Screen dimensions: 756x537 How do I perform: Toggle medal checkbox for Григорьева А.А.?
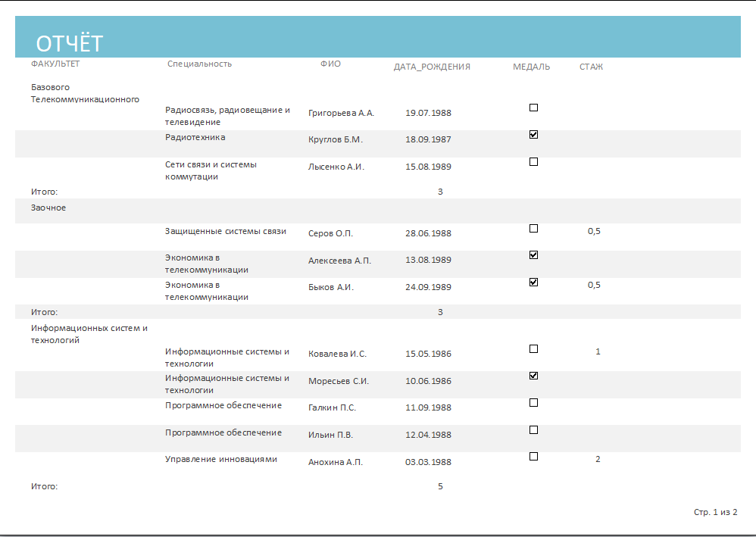tap(533, 108)
